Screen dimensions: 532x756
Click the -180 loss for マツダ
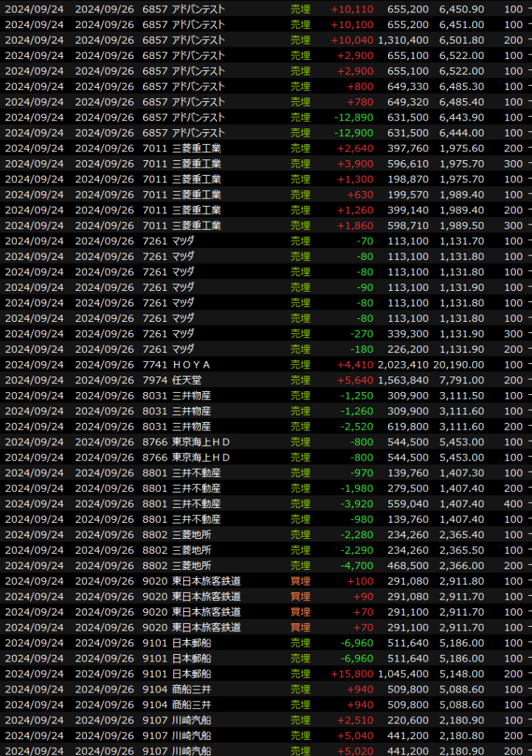(x=362, y=349)
